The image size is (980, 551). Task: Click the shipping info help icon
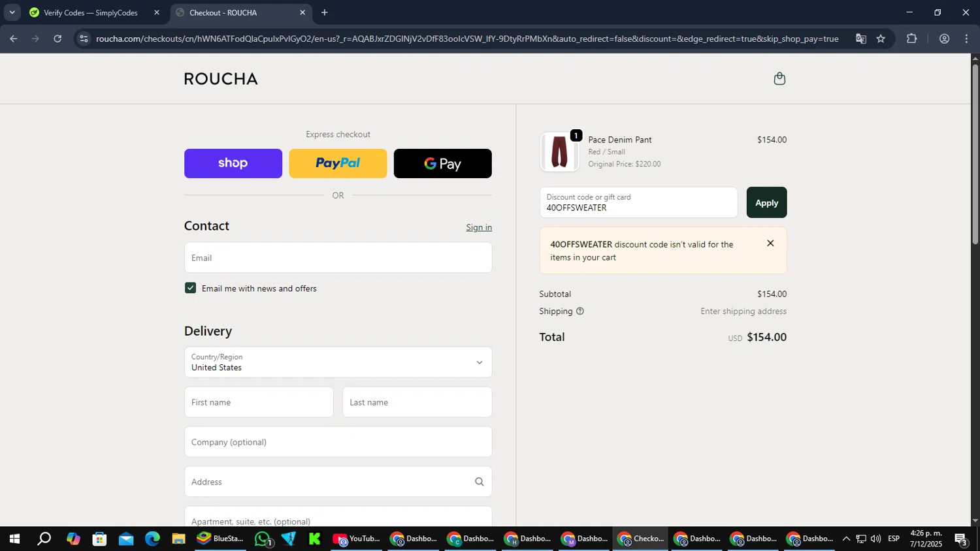click(580, 311)
